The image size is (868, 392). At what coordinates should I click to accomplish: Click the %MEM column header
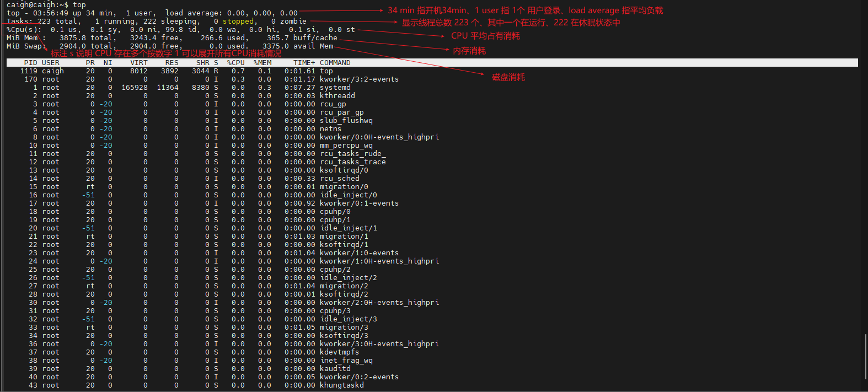click(262, 63)
